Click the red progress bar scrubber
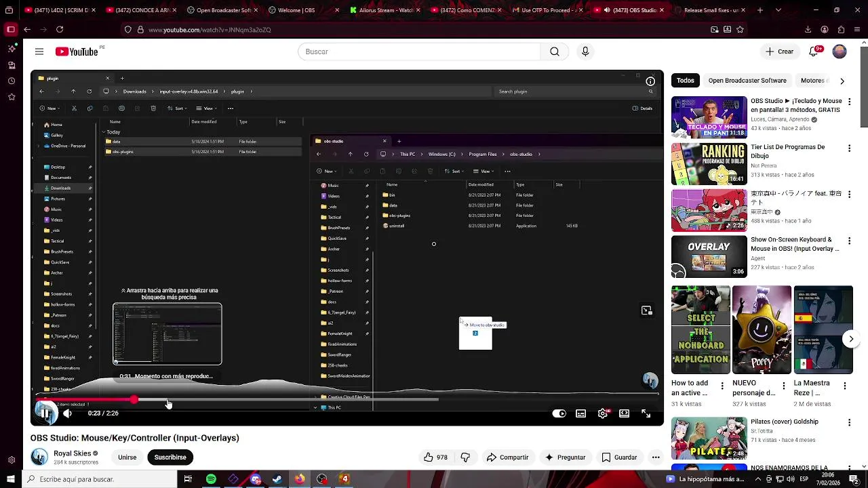Viewport: 868px width, 488px height. pyautogui.click(x=134, y=400)
